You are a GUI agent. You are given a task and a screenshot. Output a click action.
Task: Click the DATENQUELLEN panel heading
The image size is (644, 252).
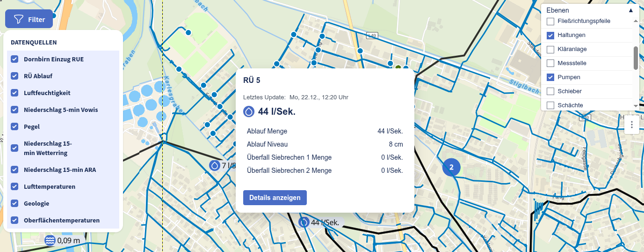click(x=34, y=42)
